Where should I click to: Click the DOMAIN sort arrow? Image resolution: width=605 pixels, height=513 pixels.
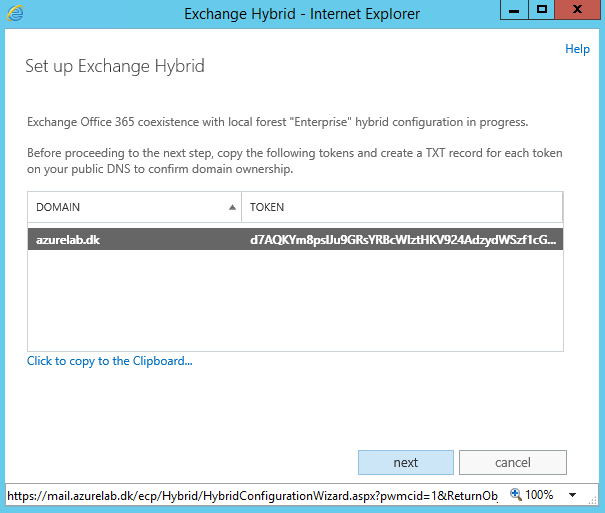point(232,208)
